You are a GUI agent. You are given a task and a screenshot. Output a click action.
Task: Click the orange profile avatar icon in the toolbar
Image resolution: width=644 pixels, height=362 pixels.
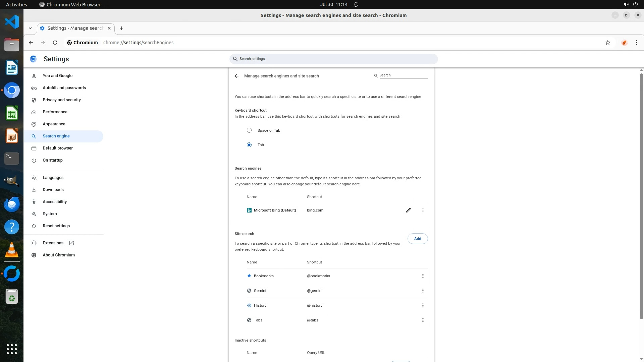(624, 43)
